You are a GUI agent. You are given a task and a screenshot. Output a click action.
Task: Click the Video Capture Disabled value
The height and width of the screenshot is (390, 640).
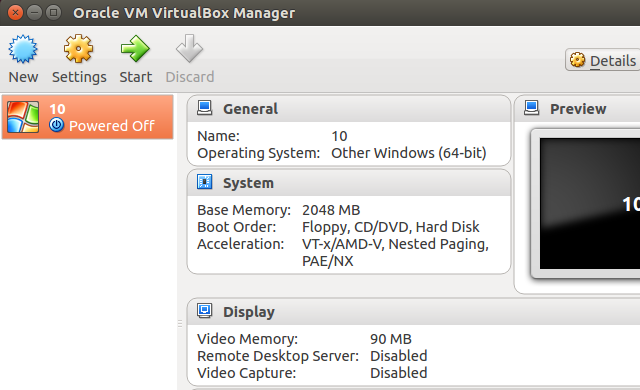[398, 373]
